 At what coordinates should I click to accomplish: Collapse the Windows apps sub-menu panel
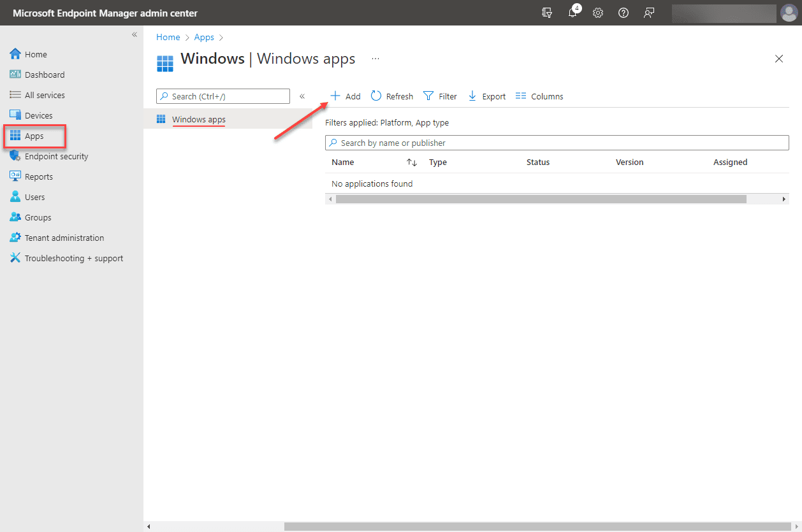click(302, 96)
